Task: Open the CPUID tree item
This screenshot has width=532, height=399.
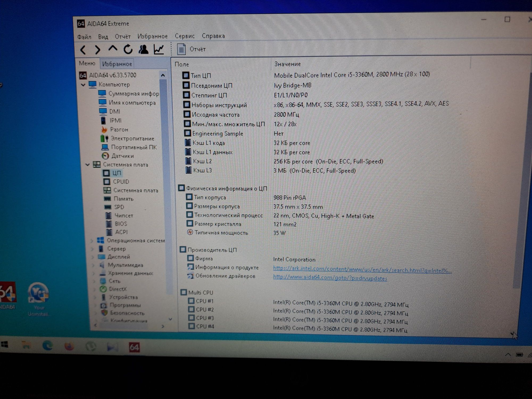Action: pos(116,182)
